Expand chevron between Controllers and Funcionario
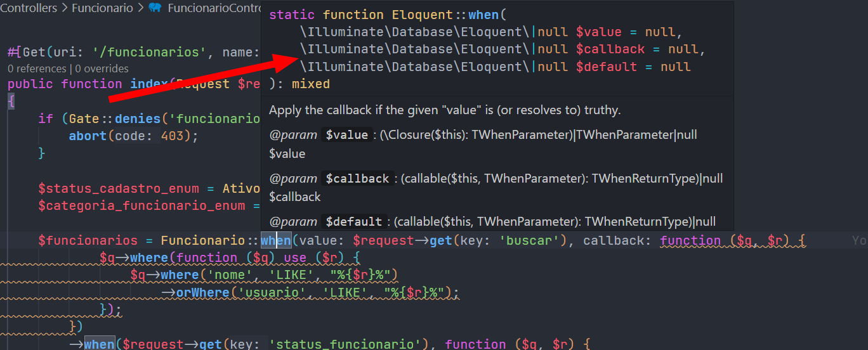The width and height of the screenshot is (868, 350). tap(63, 8)
